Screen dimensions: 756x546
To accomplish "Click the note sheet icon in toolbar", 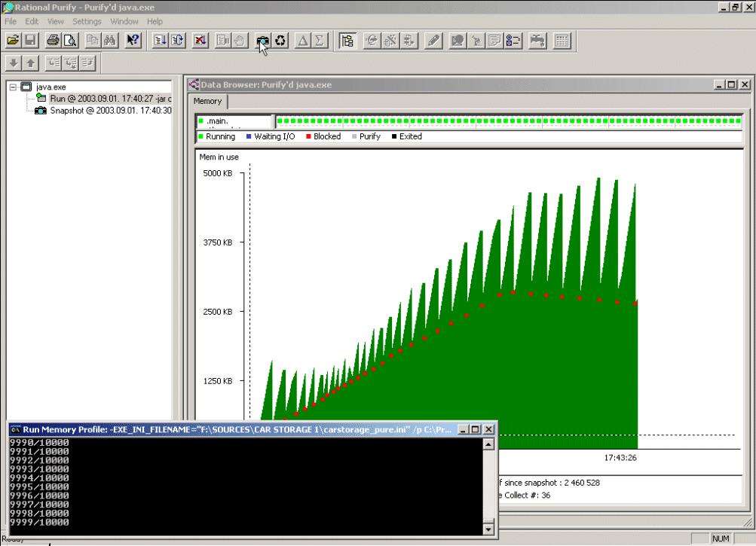I will click(494, 41).
